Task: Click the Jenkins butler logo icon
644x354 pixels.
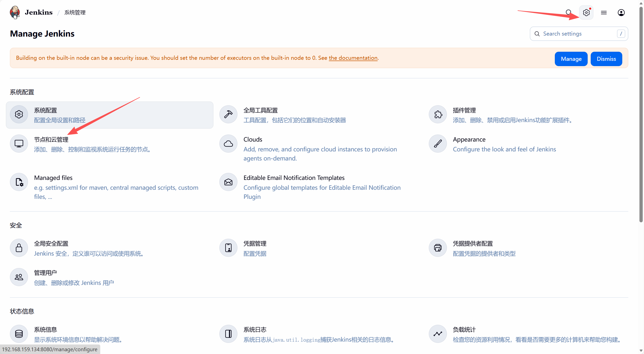Action: pos(15,12)
